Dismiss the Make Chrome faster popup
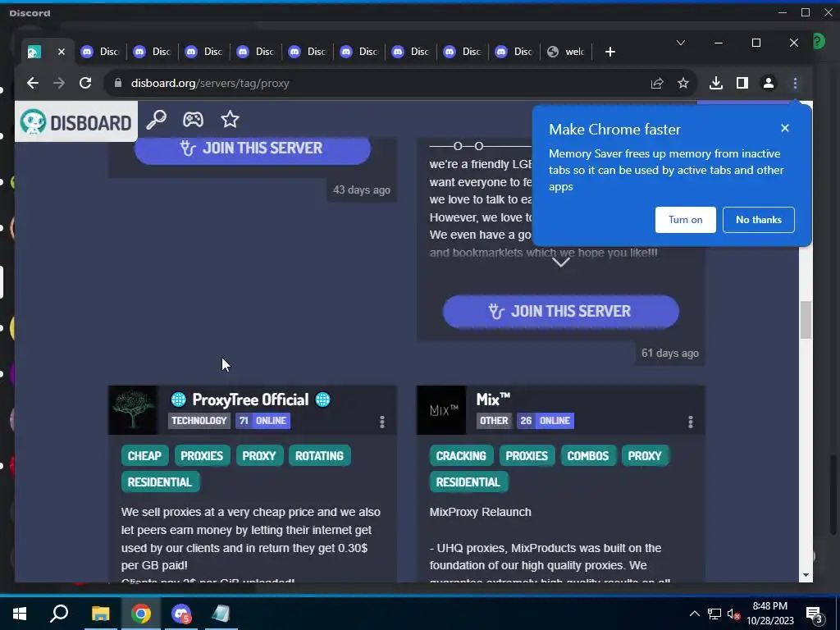Screen dimensions: 840x630 click(x=785, y=128)
